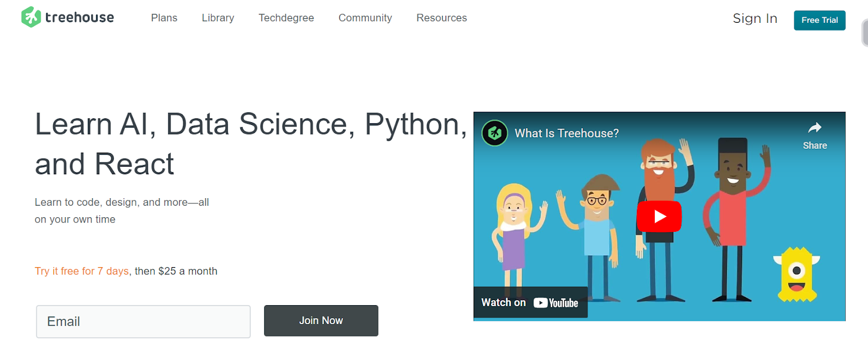Click the video title What Is Treehouse?
The width and height of the screenshot is (868, 354).
click(x=566, y=134)
